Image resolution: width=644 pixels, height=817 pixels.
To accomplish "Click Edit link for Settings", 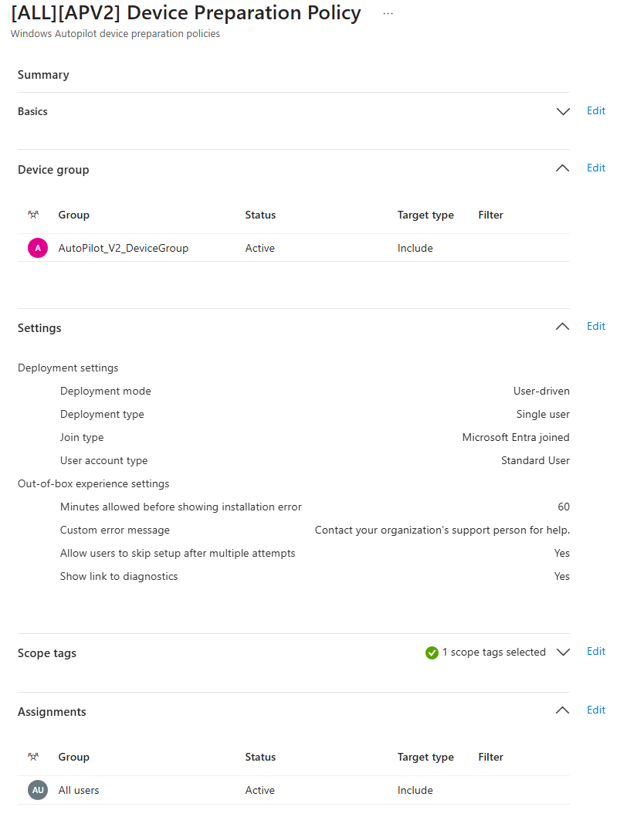I will click(596, 326).
